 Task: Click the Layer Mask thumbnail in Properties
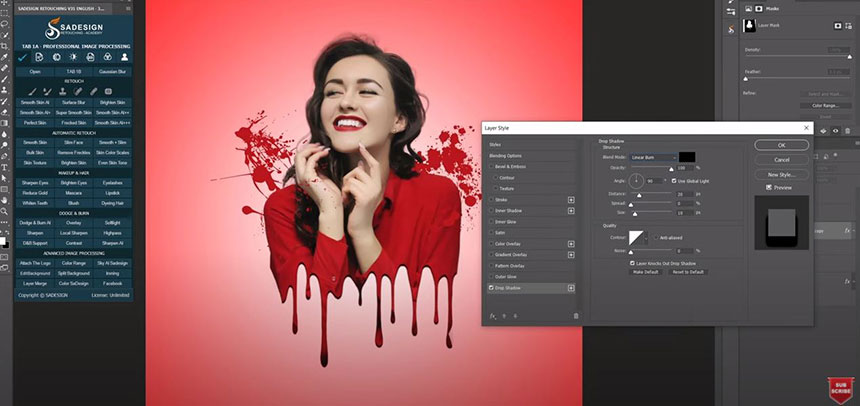(x=749, y=26)
